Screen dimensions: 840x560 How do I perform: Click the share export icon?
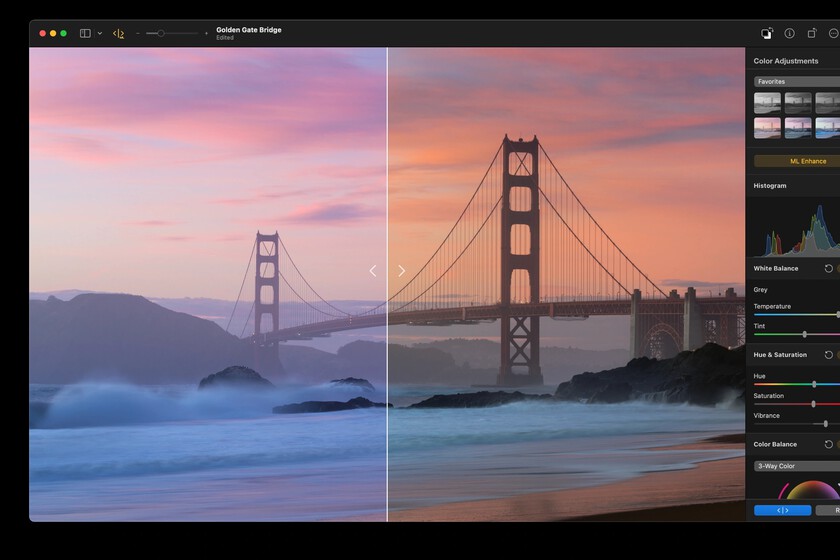tap(812, 33)
